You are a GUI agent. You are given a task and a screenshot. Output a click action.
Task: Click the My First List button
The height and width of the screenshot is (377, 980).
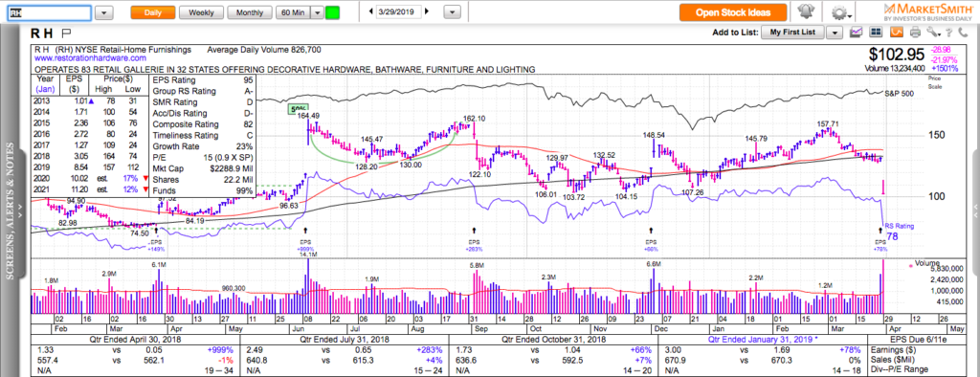coord(792,32)
